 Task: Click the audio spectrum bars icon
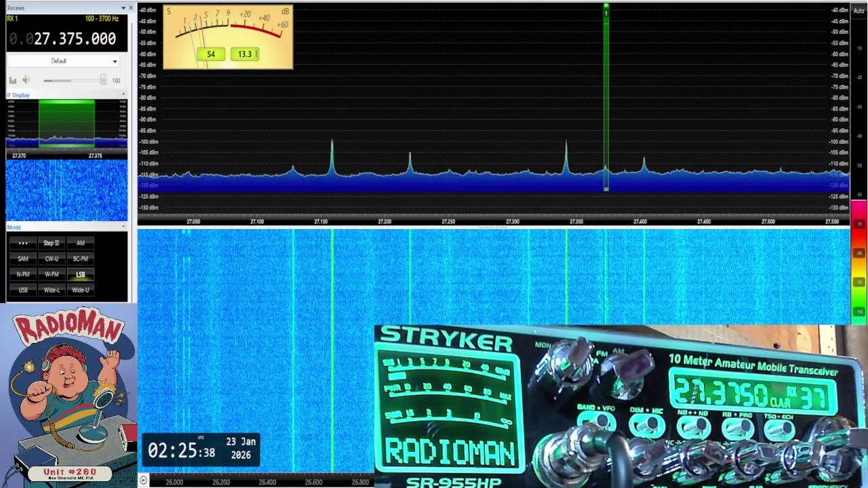[12, 81]
